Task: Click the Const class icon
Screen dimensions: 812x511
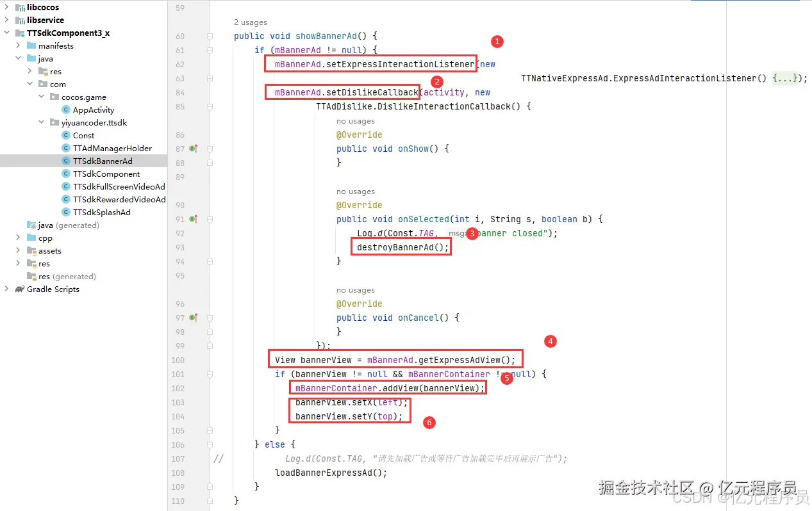Action: pyautogui.click(x=67, y=135)
